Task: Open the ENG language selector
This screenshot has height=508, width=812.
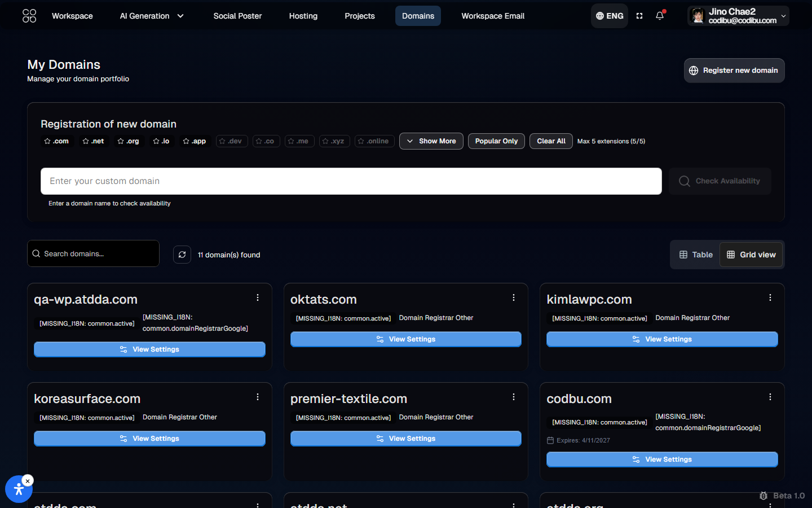Action: (610, 16)
